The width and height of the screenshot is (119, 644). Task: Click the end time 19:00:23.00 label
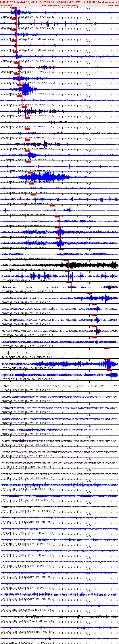[113, 5]
